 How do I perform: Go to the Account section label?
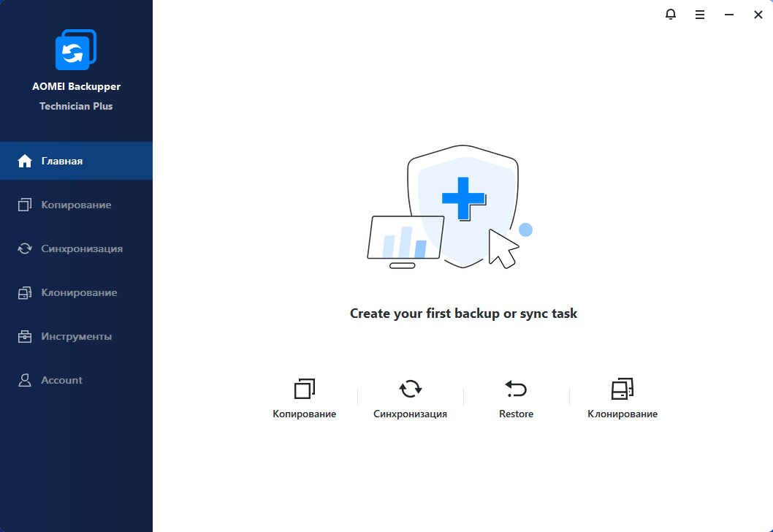coord(62,380)
